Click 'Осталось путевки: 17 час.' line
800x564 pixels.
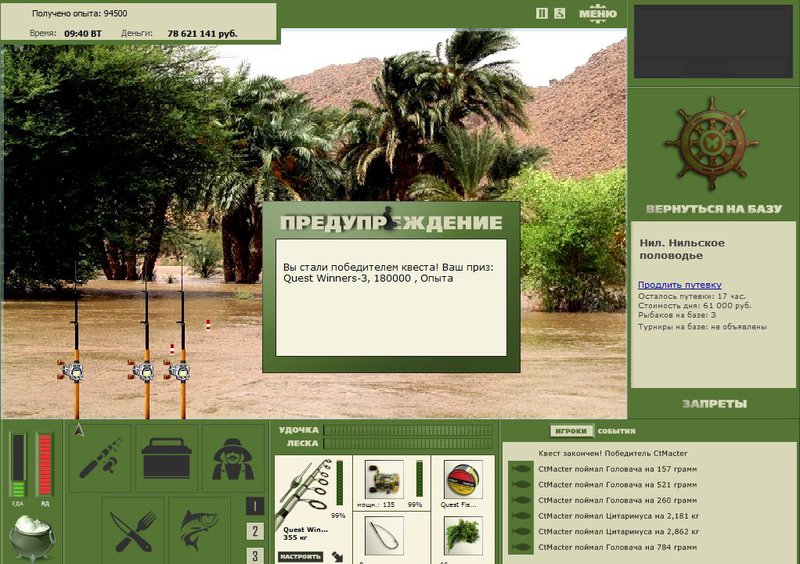click(x=692, y=296)
